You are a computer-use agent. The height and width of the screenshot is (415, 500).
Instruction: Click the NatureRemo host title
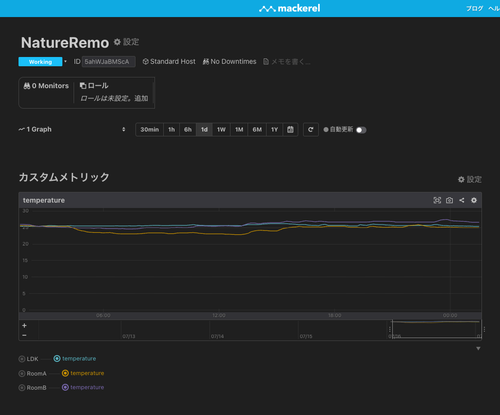pyautogui.click(x=65, y=43)
